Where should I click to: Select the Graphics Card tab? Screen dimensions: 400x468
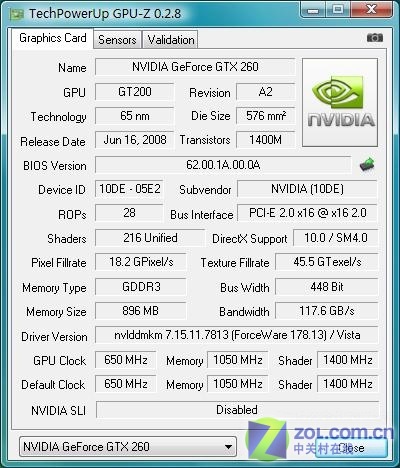coord(53,38)
